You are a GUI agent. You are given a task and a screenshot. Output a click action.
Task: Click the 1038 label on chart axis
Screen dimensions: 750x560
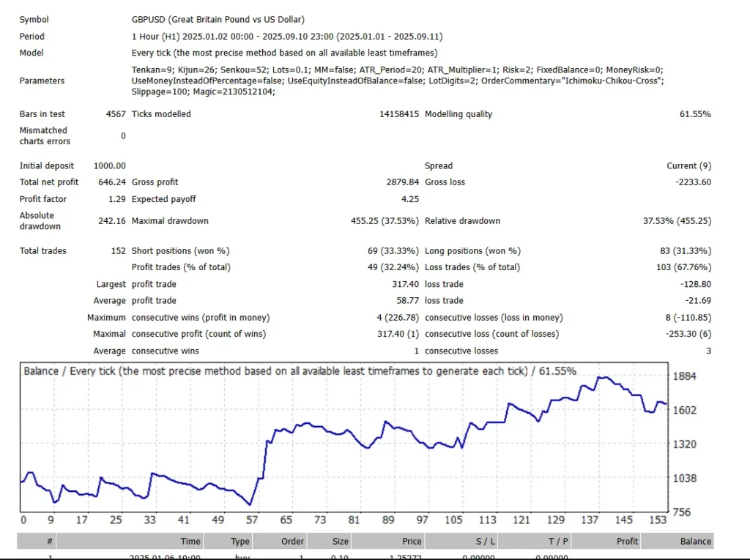tap(685, 478)
